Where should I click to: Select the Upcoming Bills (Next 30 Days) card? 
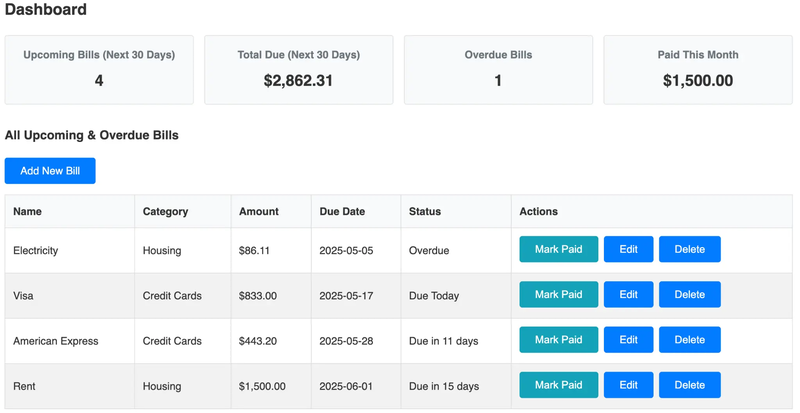(x=99, y=70)
